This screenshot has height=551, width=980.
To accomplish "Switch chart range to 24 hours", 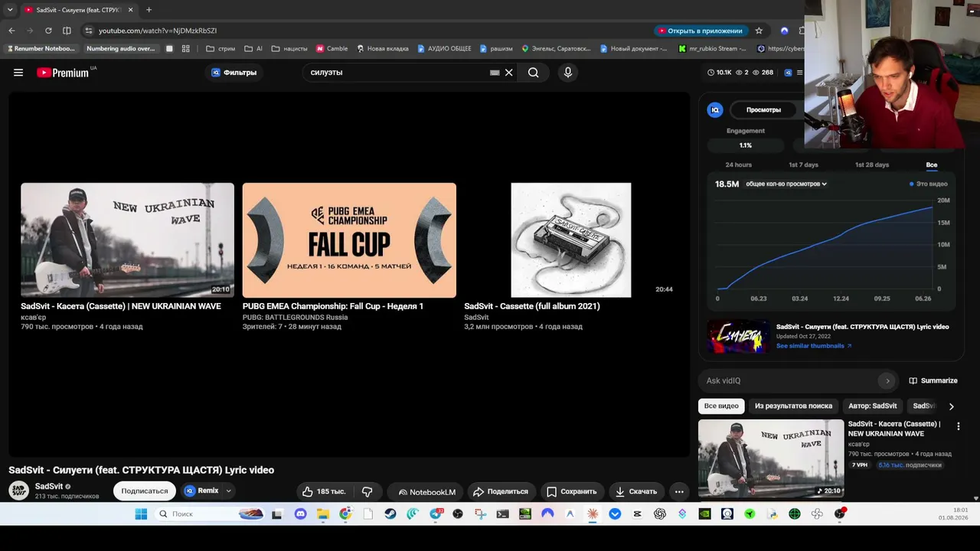I will point(739,165).
